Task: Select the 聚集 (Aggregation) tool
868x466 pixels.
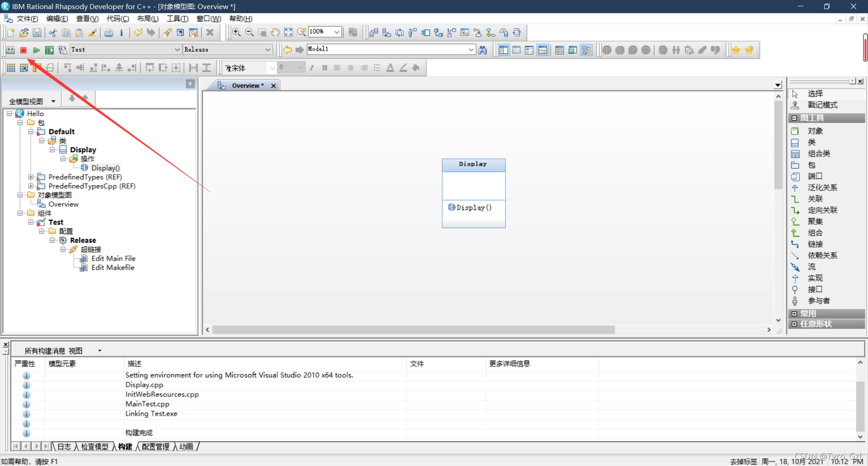Action: tap(815, 222)
